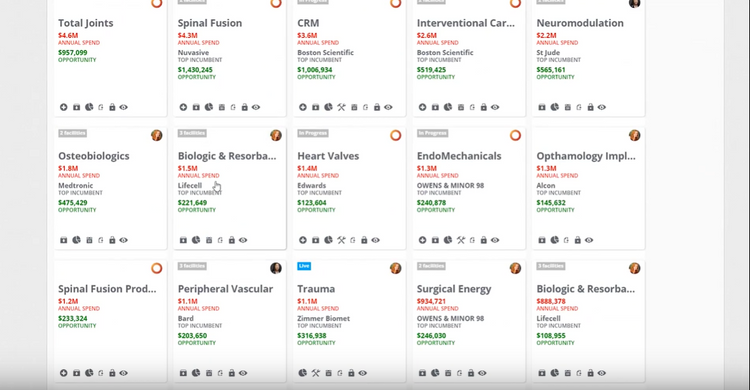
Task: Open the Neuromodulation category title
Action: [x=580, y=23]
